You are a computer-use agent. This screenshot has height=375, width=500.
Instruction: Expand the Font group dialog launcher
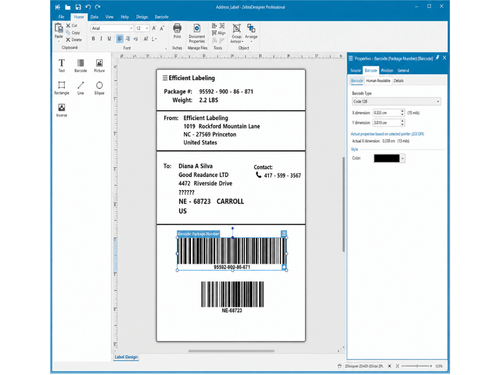pos(166,49)
